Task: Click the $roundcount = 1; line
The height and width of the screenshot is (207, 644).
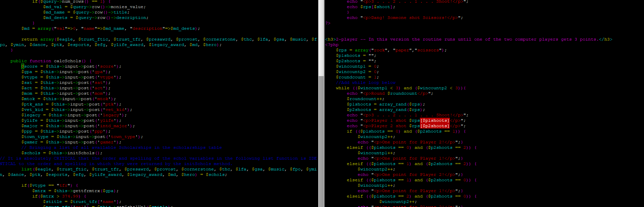Action: (x=357, y=77)
